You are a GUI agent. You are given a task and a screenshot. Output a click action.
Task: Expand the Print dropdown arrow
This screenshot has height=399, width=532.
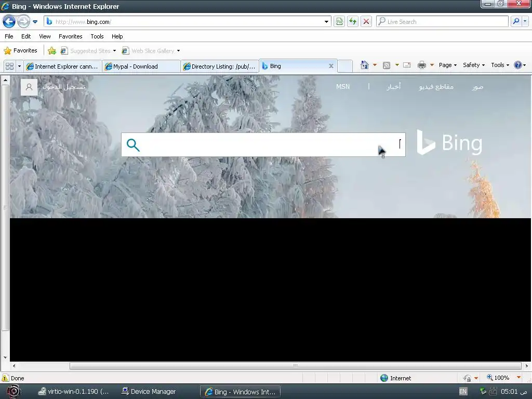pos(432,65)
